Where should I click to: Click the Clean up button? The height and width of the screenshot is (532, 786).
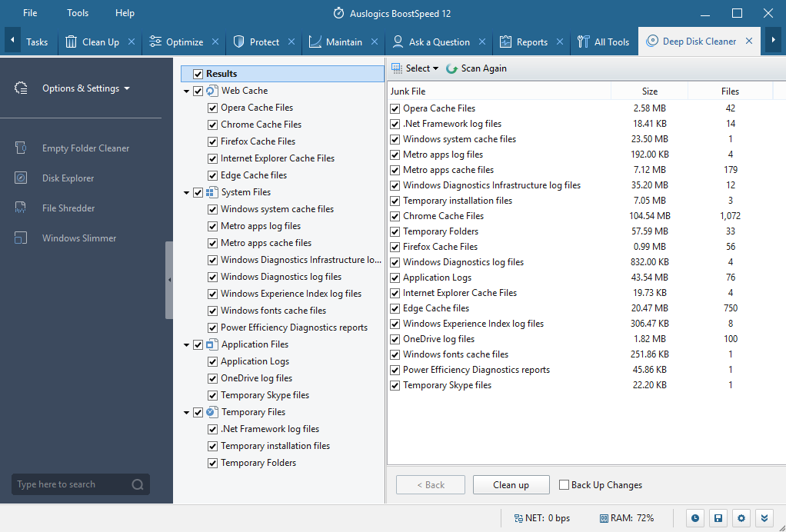point(511,484)
